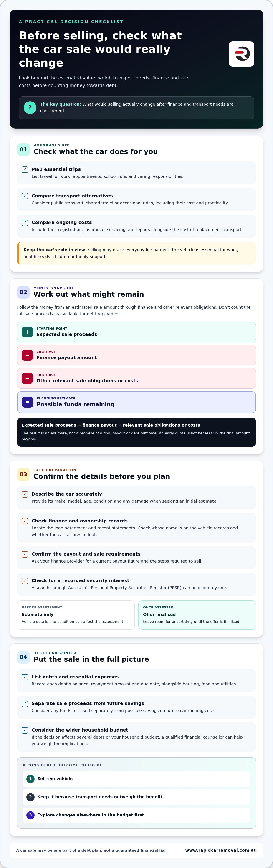
Task: Click the Rapid Car Removal logo icon
Action: 241,54
